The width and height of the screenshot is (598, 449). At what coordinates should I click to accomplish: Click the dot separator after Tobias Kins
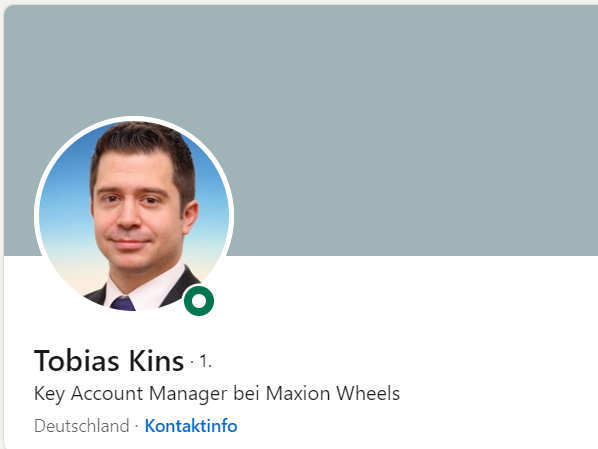tap(192, 361)
